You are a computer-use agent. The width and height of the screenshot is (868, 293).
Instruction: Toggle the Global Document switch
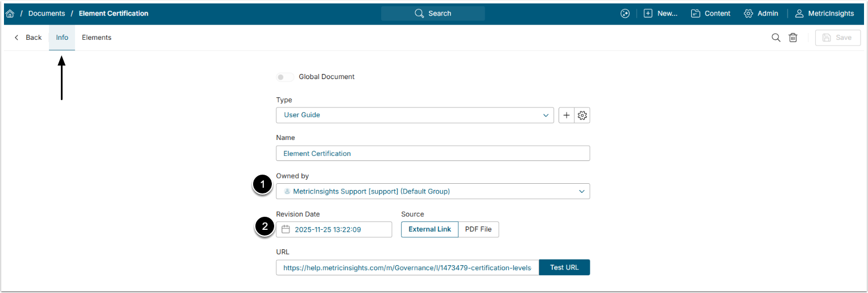tap(285, 77)
